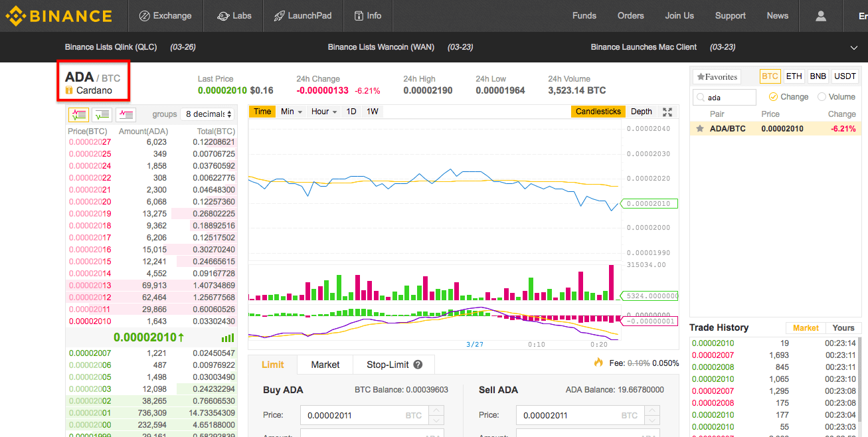The height and width of the screenshot is (437, 868).
Task: Increase Buy price with up stepper arrow
Action: pyautogui.click(x=436, y=410)
